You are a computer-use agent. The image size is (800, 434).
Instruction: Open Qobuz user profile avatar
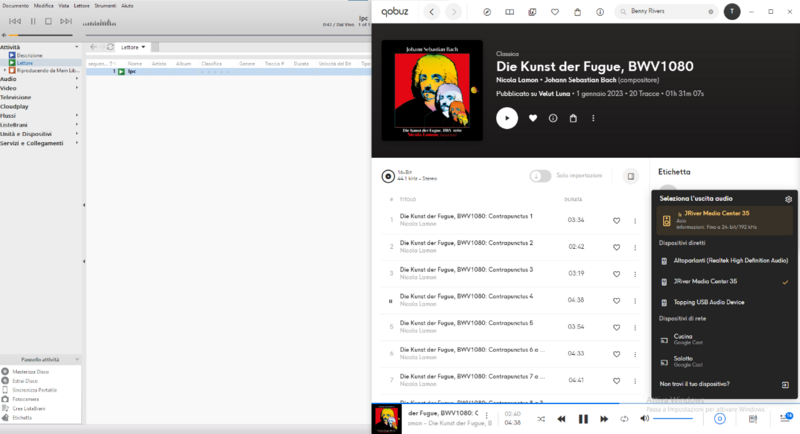tap(732, 11)
